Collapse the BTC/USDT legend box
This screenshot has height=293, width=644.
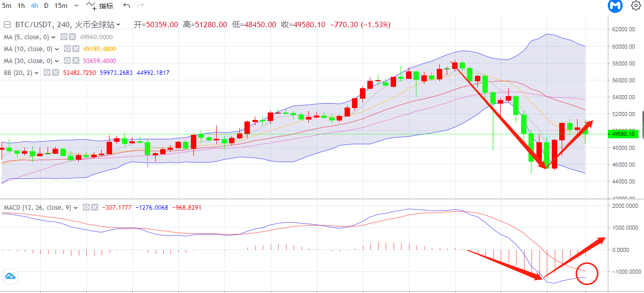pyautogui.click(x=7, y=24)
